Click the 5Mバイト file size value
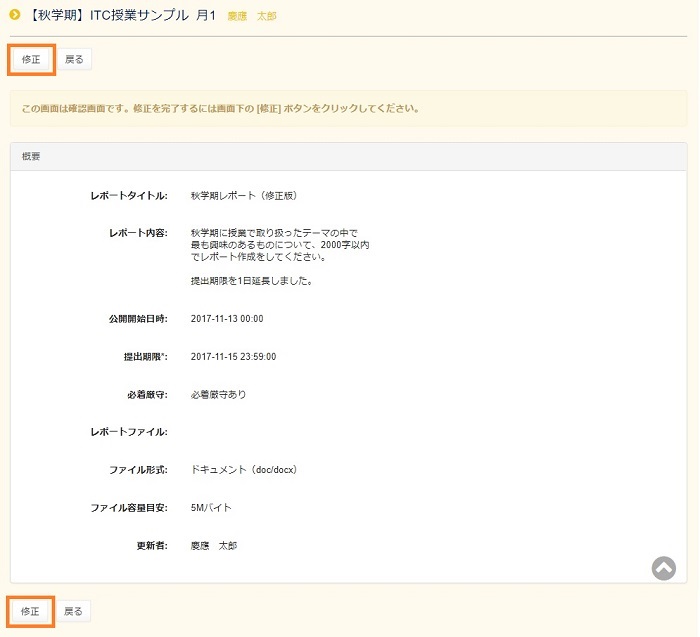 click(x=211, y=507)
